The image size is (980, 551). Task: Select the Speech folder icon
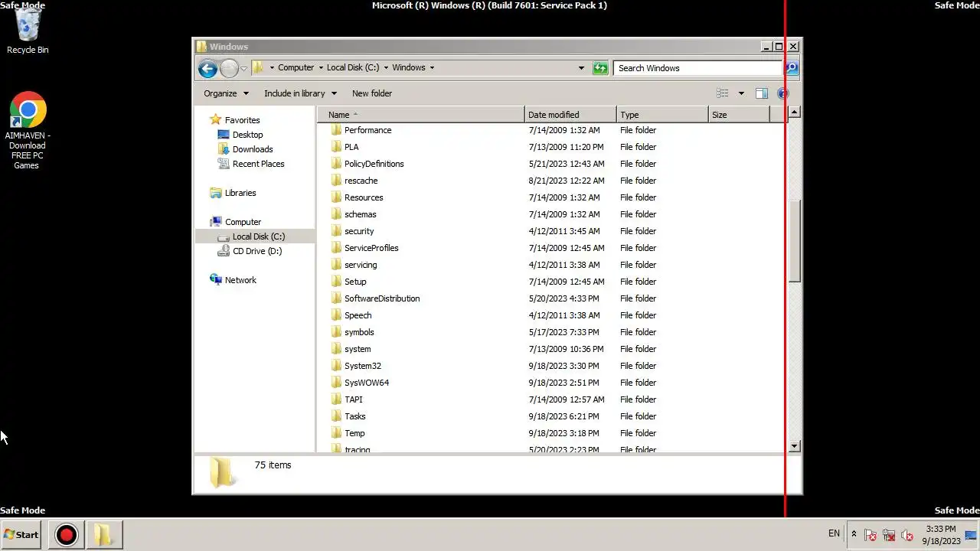(x=336, y=315)
